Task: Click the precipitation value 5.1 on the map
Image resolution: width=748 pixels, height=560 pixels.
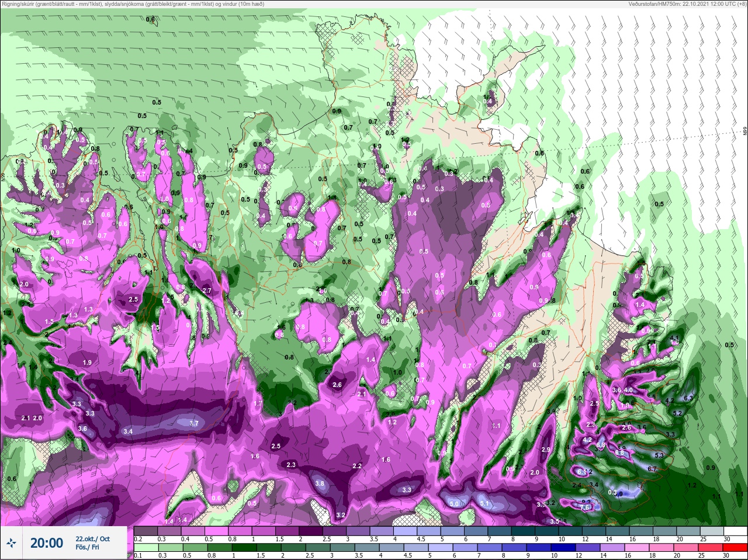Action: [484, 503]
